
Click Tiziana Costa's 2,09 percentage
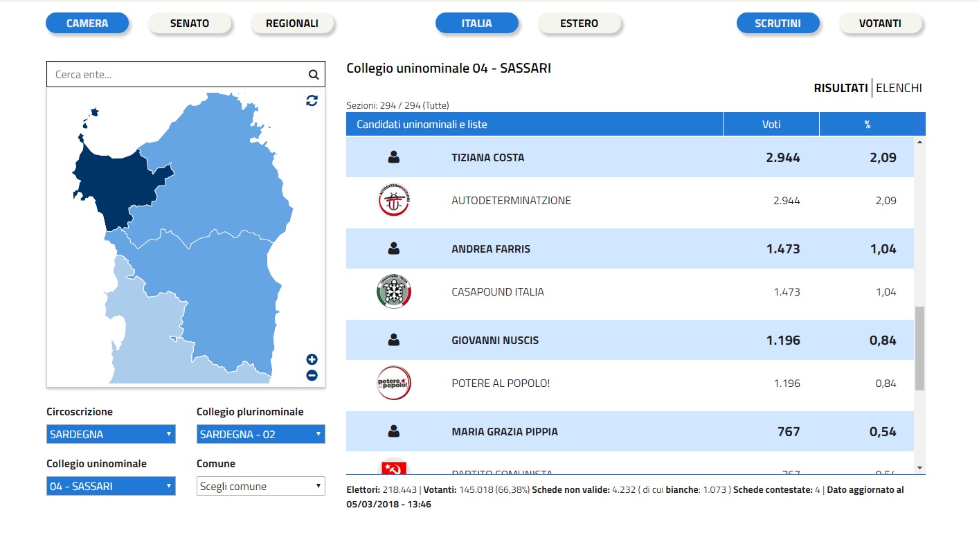[x=883, y=158]
